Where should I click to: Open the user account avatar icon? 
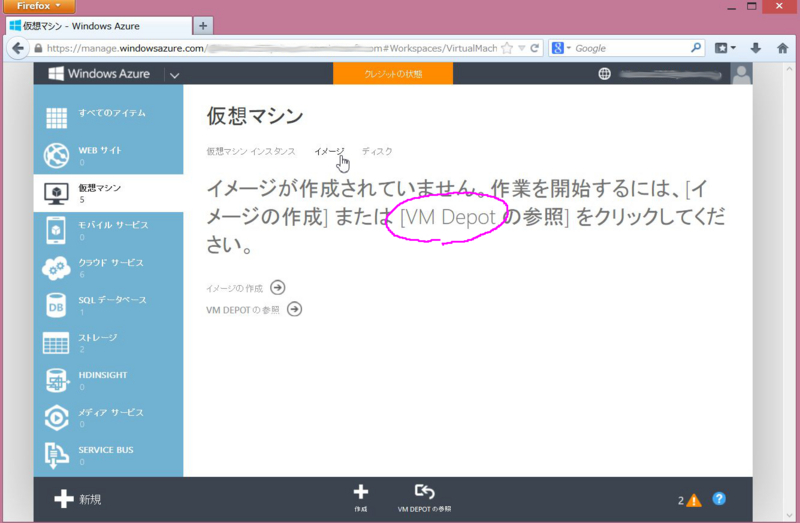[x=741, y=73]
